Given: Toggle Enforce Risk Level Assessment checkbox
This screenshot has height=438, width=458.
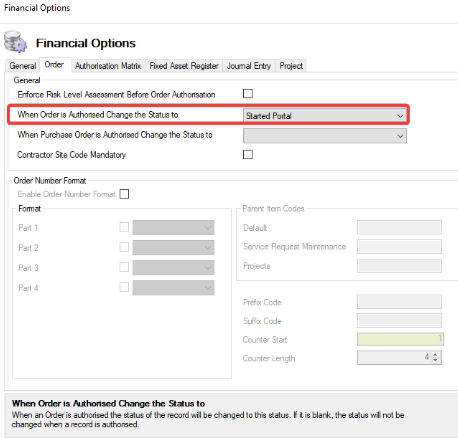Looking at the screenshot, I should point(248,94).
